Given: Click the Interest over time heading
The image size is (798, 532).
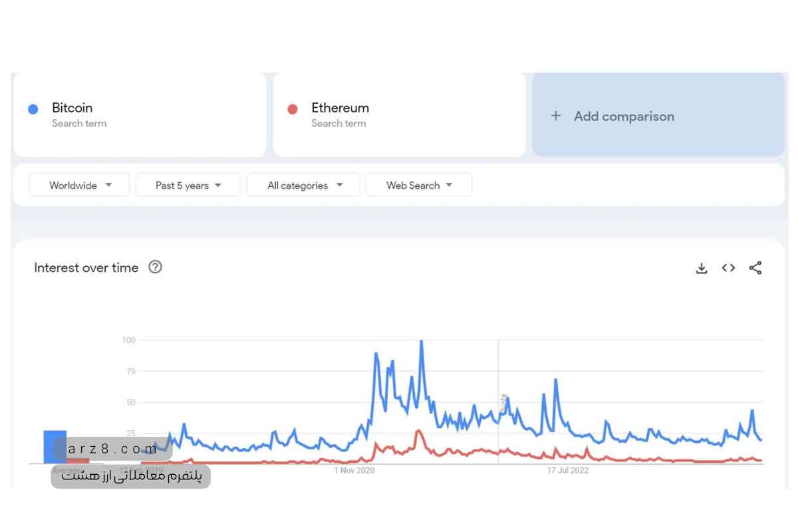Looking at the screenshot, I should pos(86,268).
